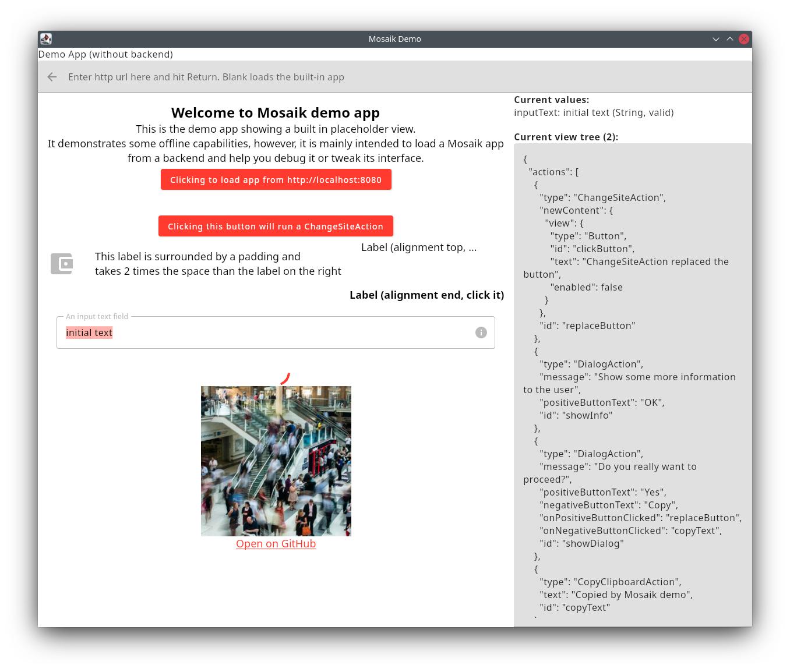Click the 'Welcome to Mosaik demo app' heading
The height and width of the screenshot is (672, 790).
pos(275,112)
